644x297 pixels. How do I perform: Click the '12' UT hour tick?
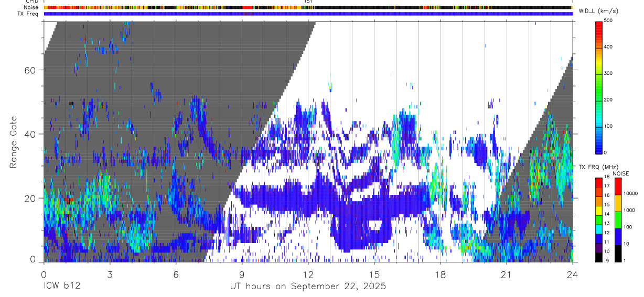(308, 274)
